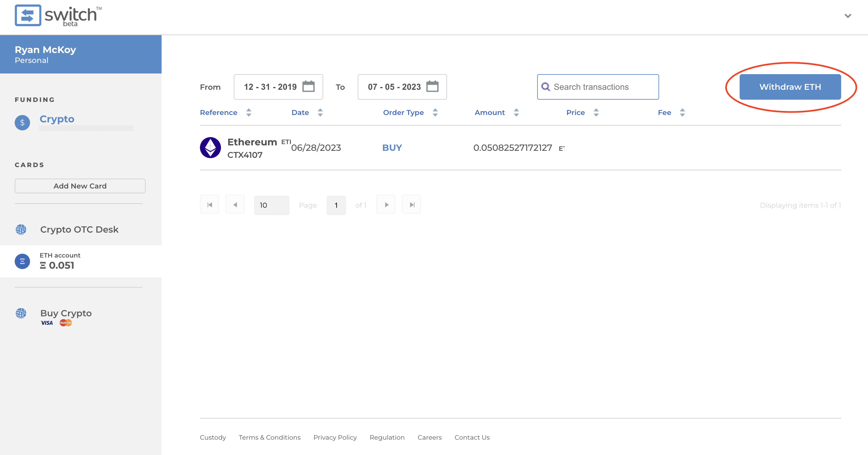Sort by Date column header

click(x=300, y=112)
